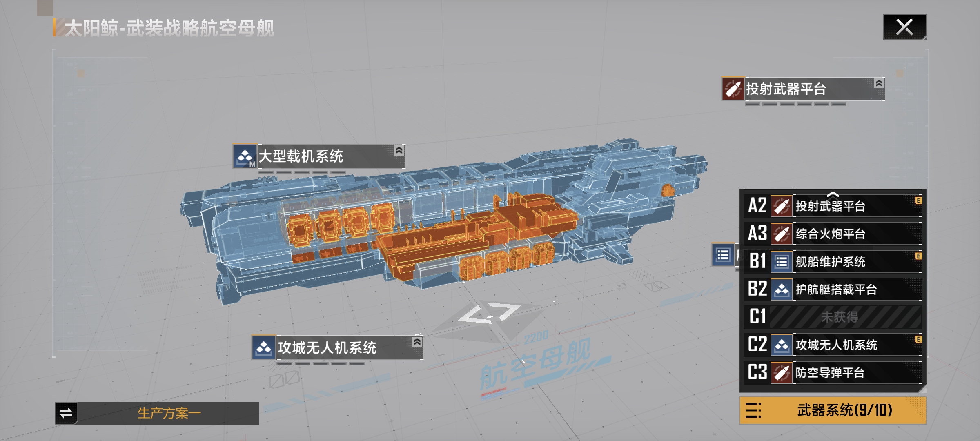The width and height of the screenshot is (980, 441).
Task: Click the 攻城无人机系统 drone icon label
Action: coord(264,348)
